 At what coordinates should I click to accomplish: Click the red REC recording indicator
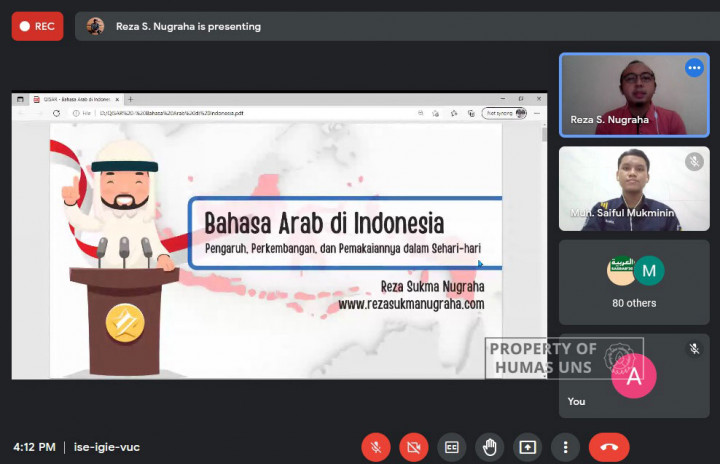coord(38,27)
